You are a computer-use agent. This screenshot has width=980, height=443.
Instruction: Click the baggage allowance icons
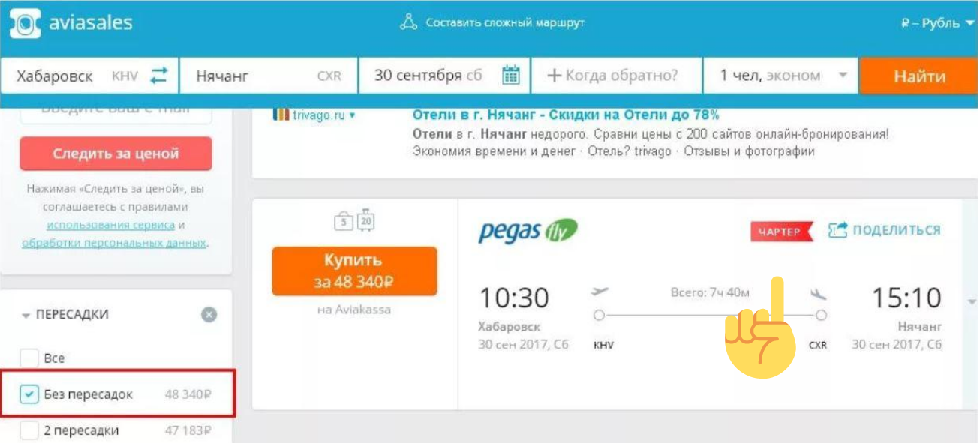[354, 220]
